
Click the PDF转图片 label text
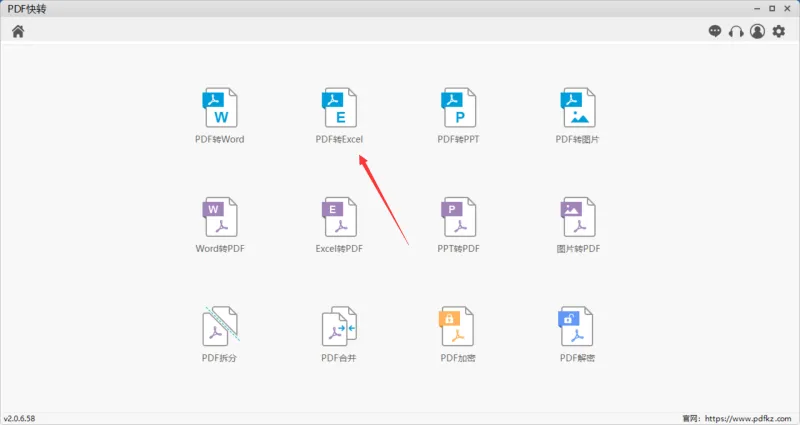578,139
